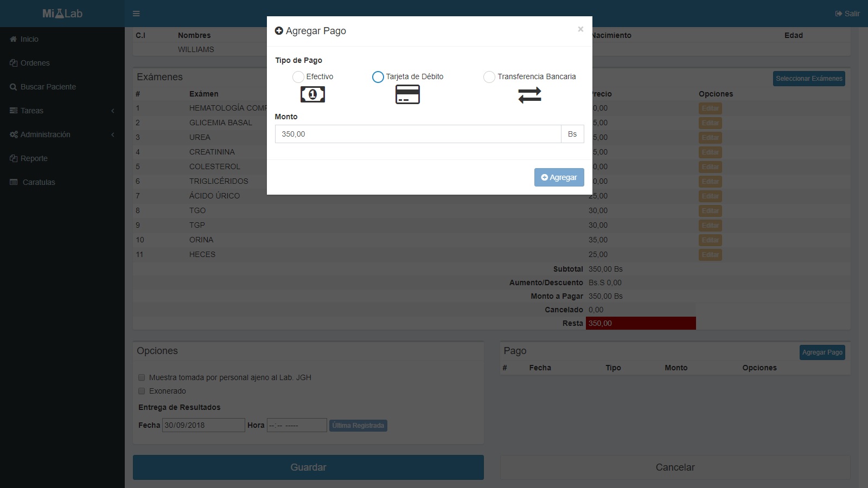Click the Monto amount input field

(x=418, y=134)
